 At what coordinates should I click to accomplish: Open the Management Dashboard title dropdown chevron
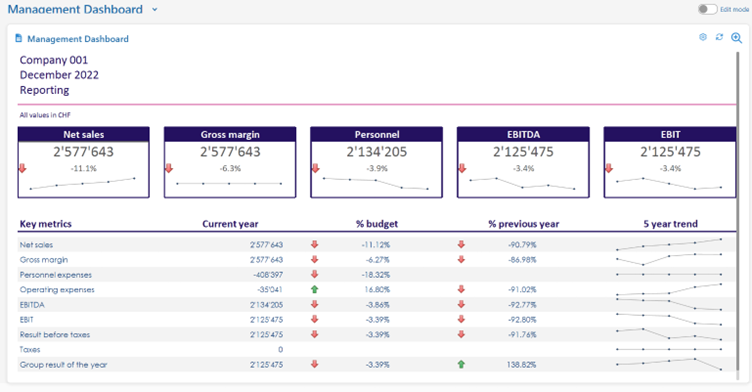(x=154, y=9)
